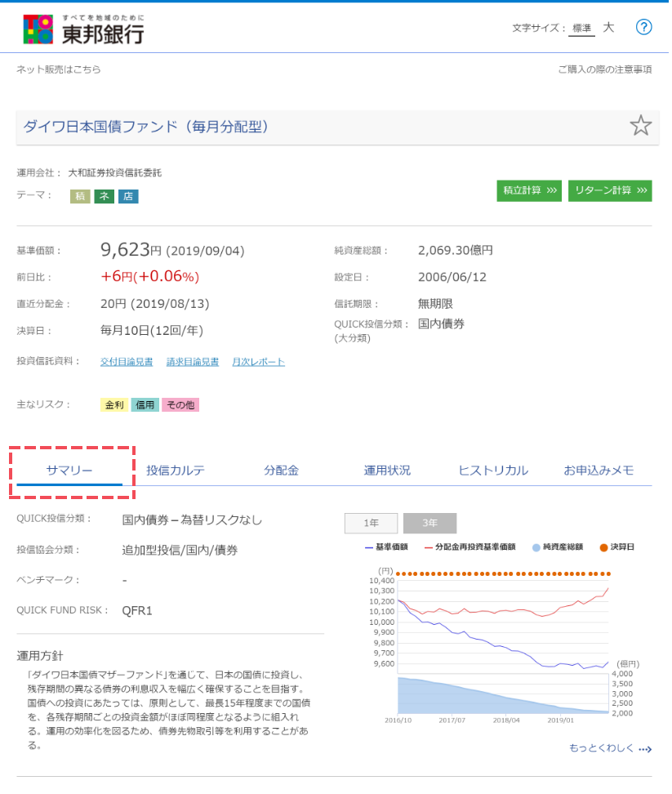Image resolution: width=672 pixels, height=794 pixels.
Task: Toggle 純資産総額 legend series
Action: (558, 546)
